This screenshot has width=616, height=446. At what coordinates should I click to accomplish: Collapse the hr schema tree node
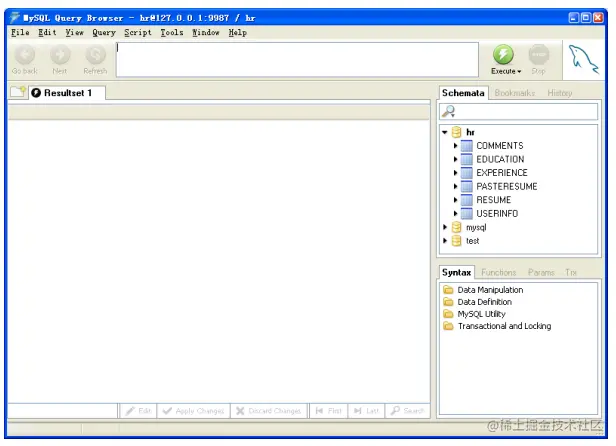[x=445, y=132]
